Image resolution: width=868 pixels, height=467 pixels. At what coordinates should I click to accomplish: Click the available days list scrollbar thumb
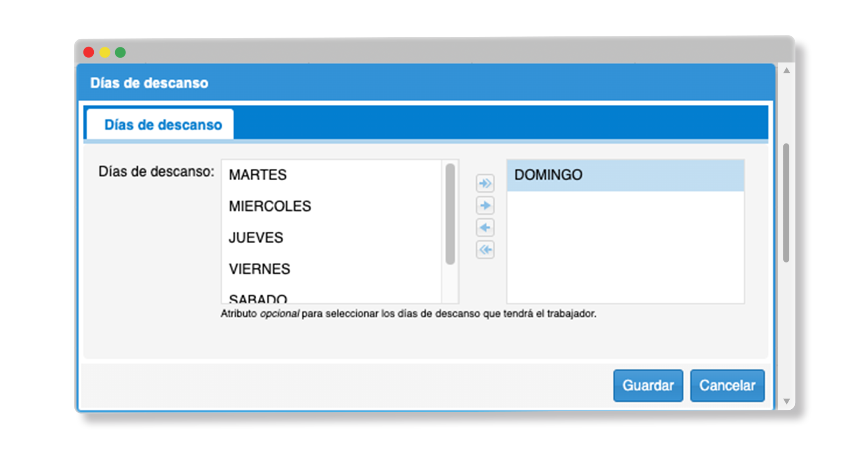pos(450,214)
